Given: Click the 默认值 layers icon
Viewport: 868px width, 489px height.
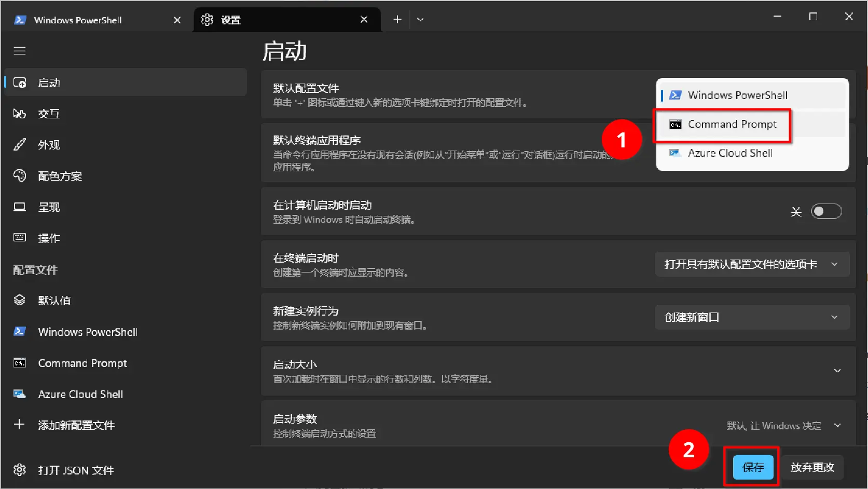Looking at the screenshot, I should tap(20, 300).
